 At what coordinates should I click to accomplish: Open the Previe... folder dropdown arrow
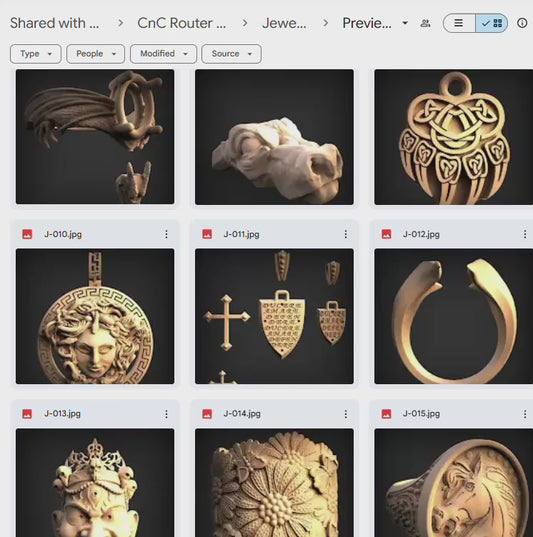(405, 23)
